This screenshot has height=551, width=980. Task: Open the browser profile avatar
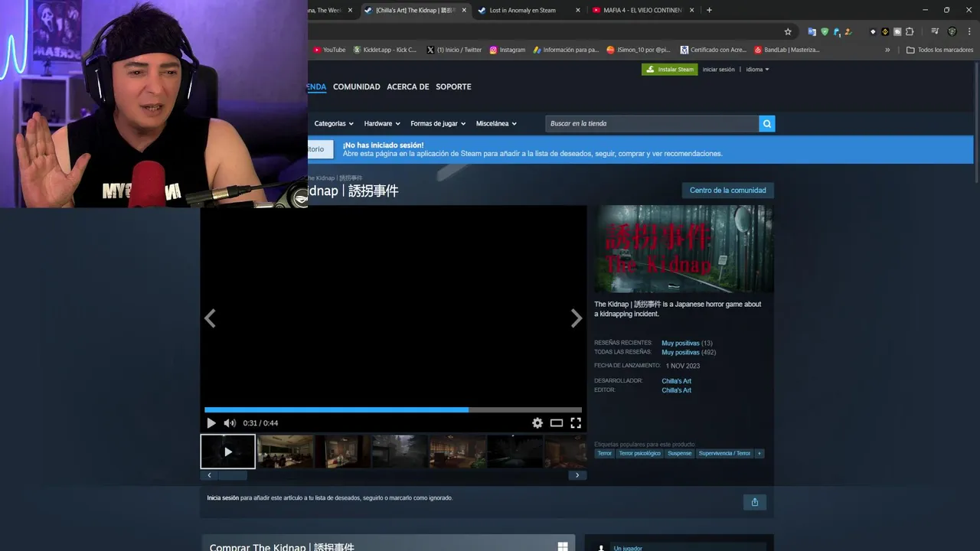coord(952,32)
